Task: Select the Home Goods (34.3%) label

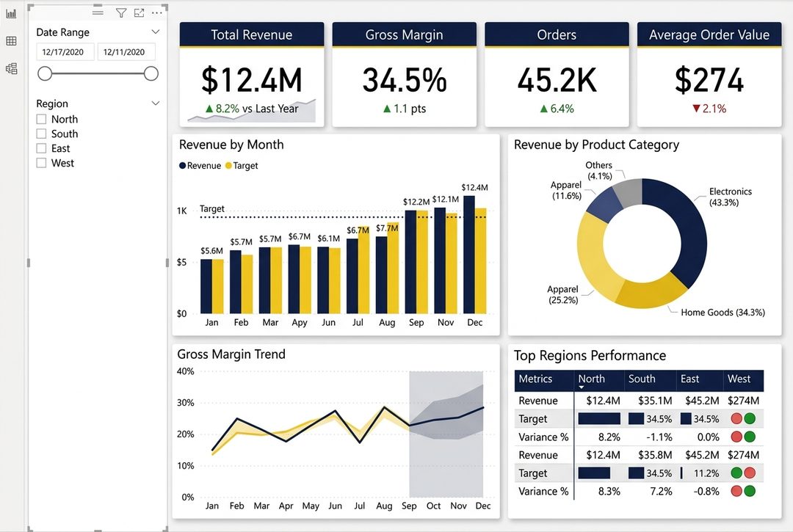Action: pos(723,312)
